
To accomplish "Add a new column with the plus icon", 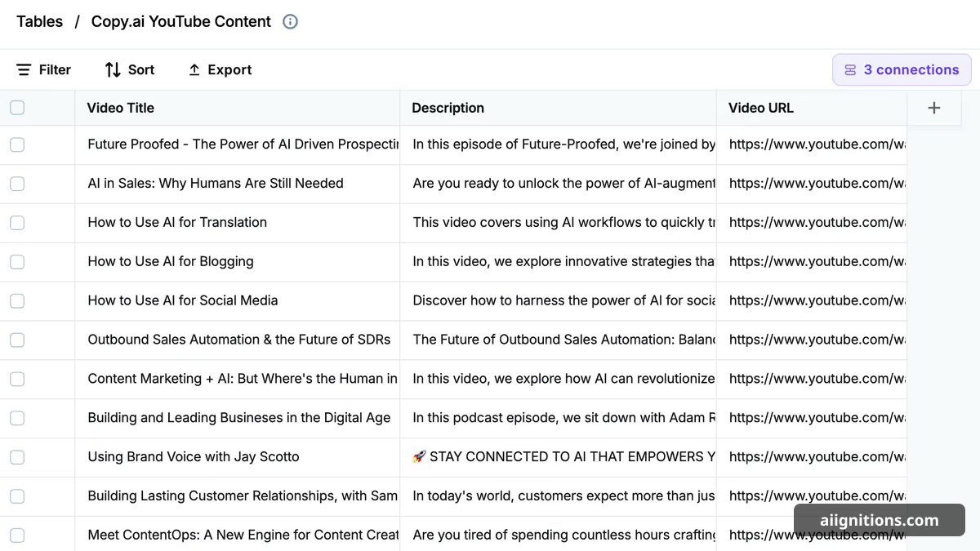I will pos(934,108).
